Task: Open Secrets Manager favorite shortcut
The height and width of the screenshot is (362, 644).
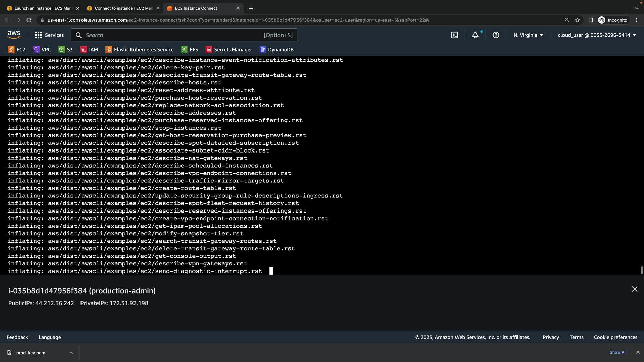Action: click(229, 50)
